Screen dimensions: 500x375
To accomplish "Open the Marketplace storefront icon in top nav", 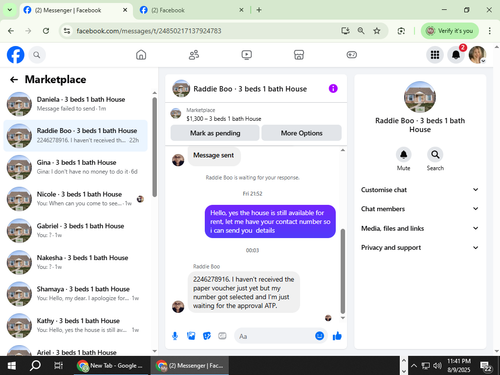I will pyautogui.click(x=299, y=55).
